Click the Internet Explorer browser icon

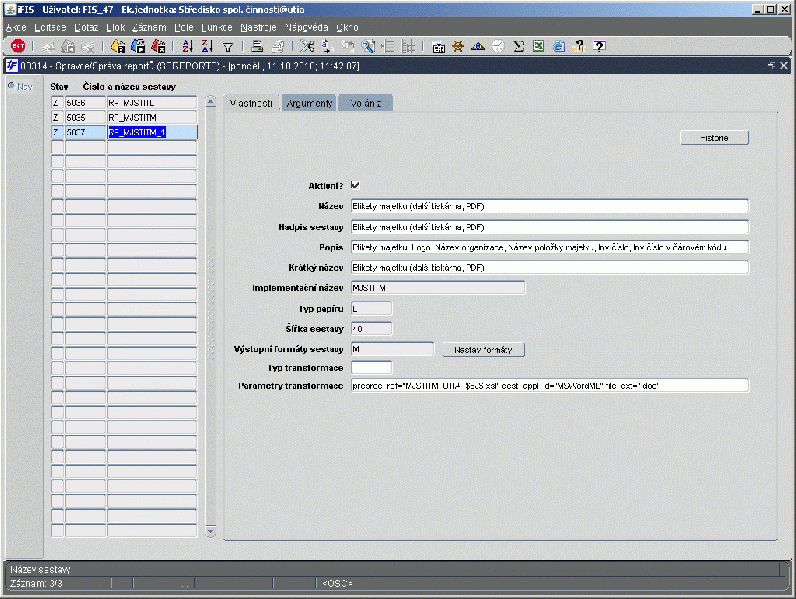pyautogui.click(x=559, y=46)
